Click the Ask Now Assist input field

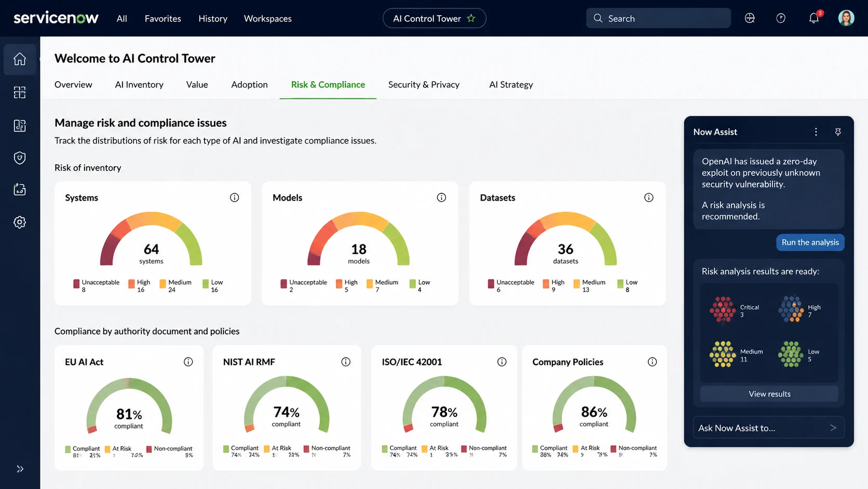(x=769, y=428)
